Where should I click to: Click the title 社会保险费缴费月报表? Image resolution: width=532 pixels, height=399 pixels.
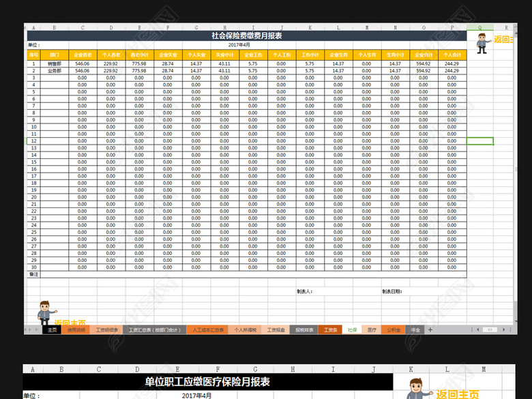click(247, 35)
